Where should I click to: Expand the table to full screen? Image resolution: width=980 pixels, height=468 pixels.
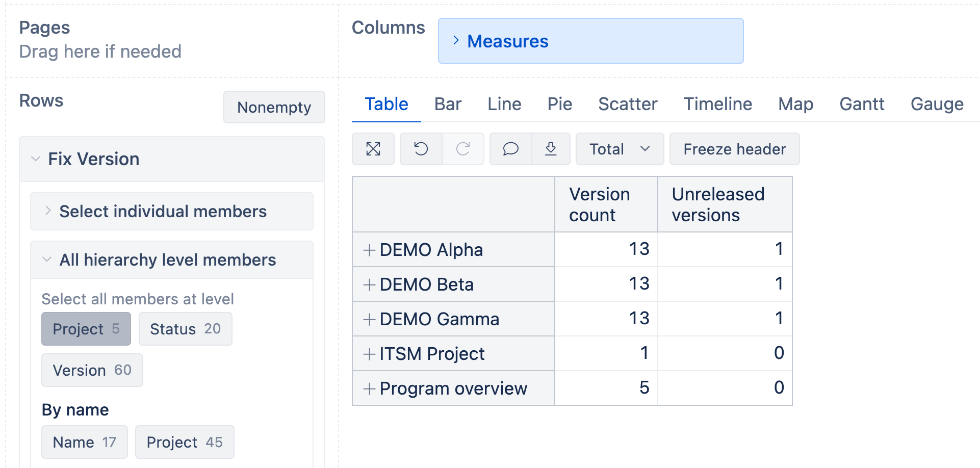tap(373, 149)
